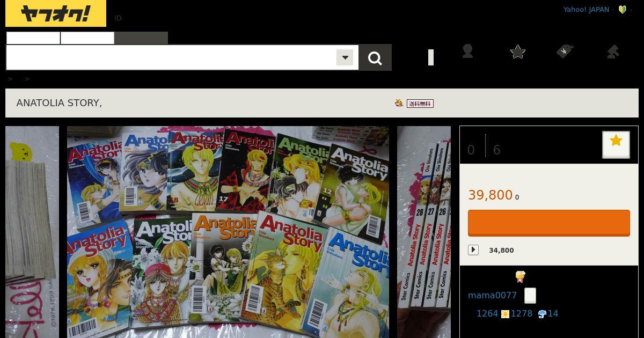
Task: Click the magnifier search button
Action: (x=375, y=57)
